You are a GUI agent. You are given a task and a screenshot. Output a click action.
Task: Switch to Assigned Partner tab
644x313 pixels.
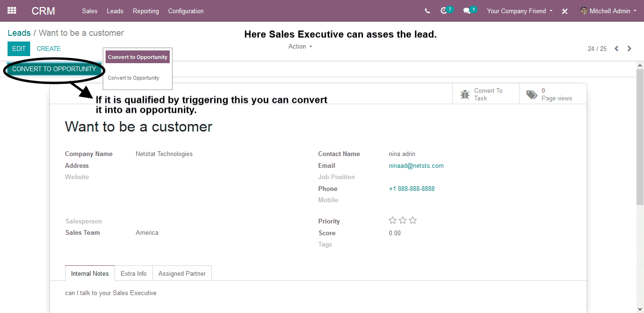click(182, 273)
